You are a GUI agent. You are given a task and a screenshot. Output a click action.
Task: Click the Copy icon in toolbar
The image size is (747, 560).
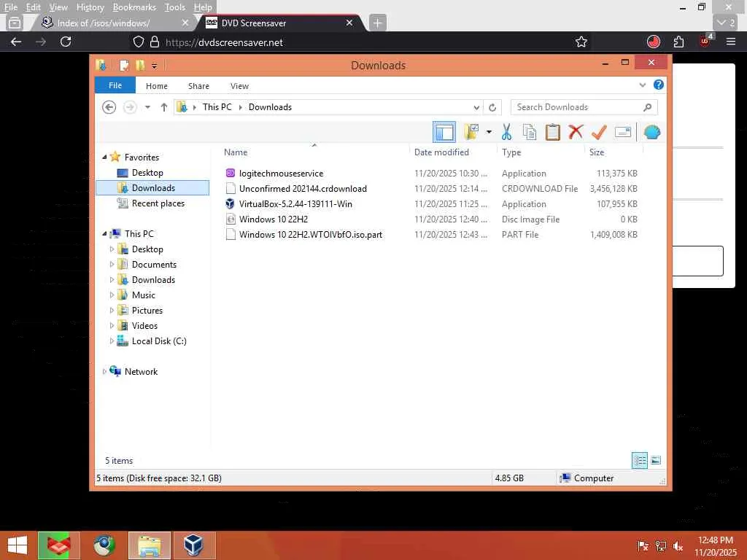(x=530, y=132)
